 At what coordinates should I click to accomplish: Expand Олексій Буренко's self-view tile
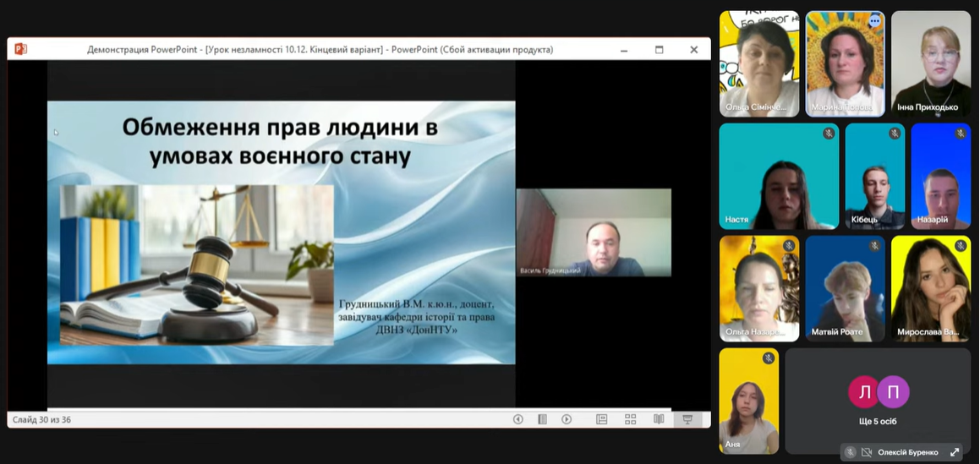point(955,452)
